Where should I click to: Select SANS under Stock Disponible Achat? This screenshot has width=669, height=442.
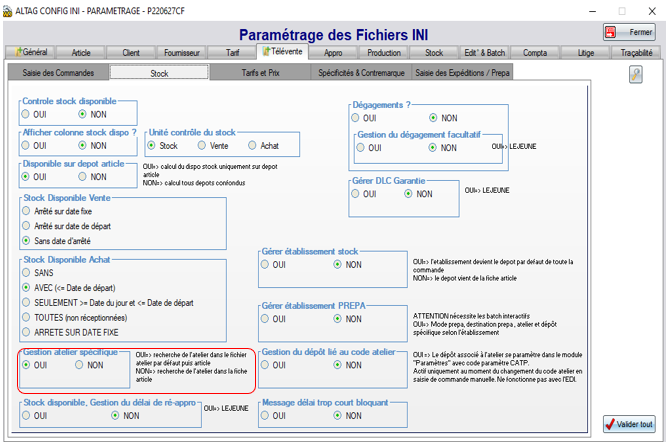point(27,272)
